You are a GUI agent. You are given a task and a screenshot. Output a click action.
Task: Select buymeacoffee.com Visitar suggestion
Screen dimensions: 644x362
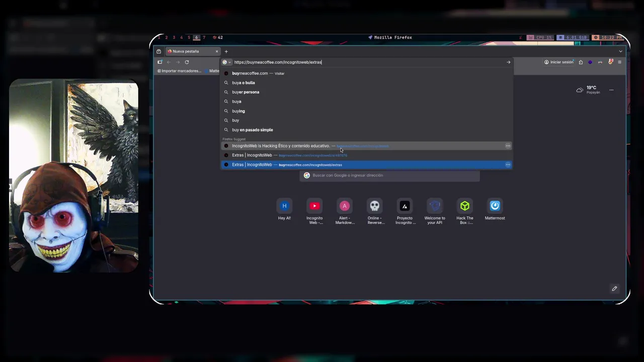[367, 73]
